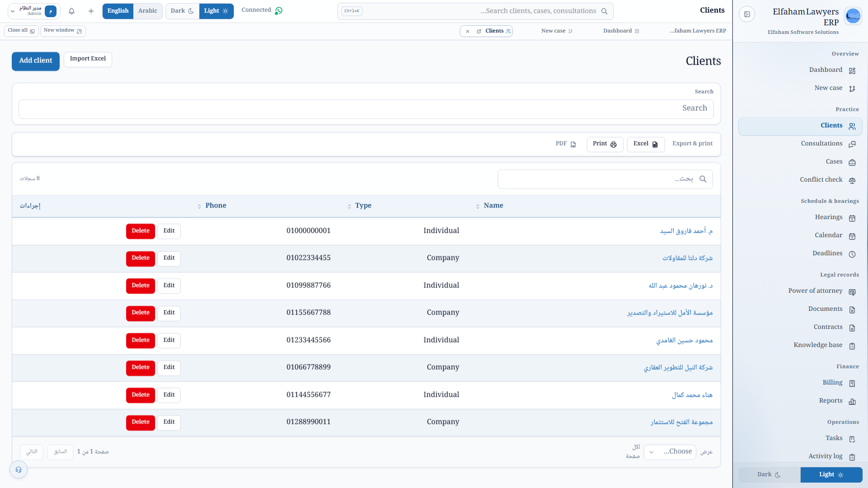Click the Clients page Search input
Viewport: 868px width, 488px height.
[x=366, y=109]
